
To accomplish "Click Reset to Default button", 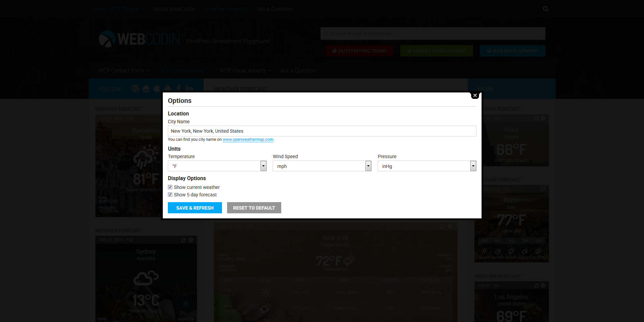I will (x=254, y=208).
